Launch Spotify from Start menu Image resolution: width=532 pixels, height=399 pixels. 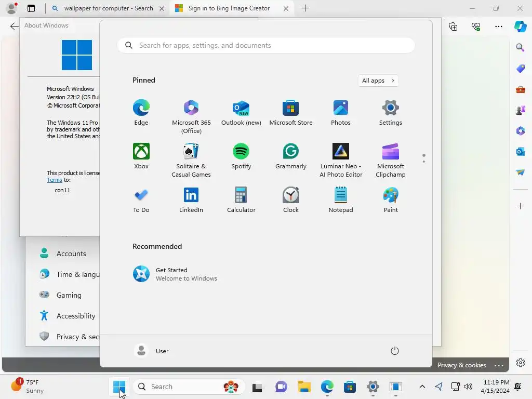click(241, 156)
